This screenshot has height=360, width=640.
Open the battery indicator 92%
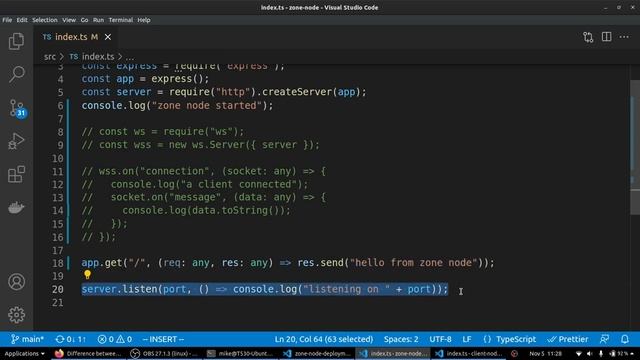click(622, 353)
